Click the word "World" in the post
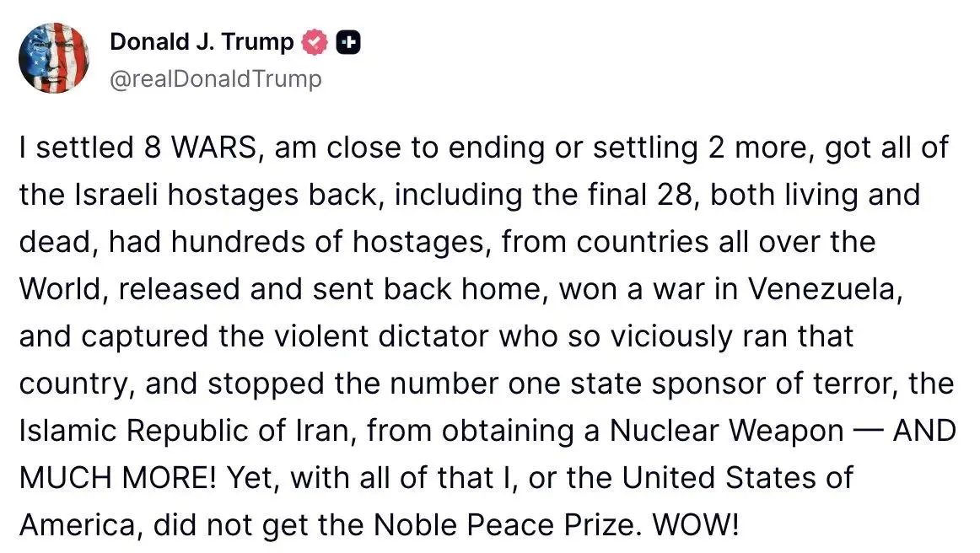Screen dimensions: 980x553 [58, 289]
